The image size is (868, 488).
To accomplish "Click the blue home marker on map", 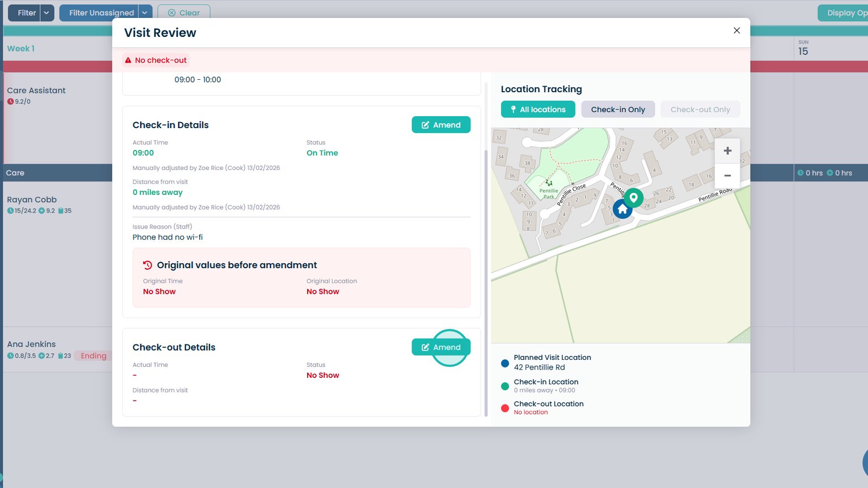I will tap(622, 209).
